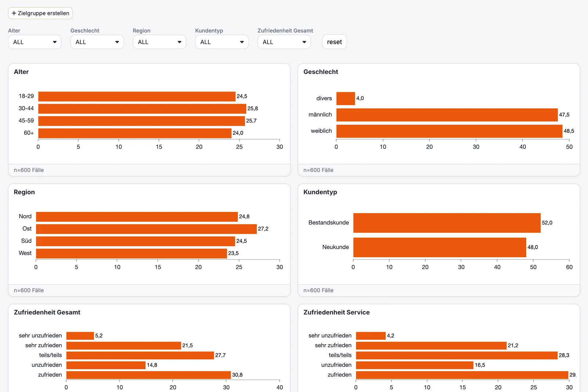588x392 pixels.
Task: Click the Süd region bar
Action: click(x=136, y=241)
